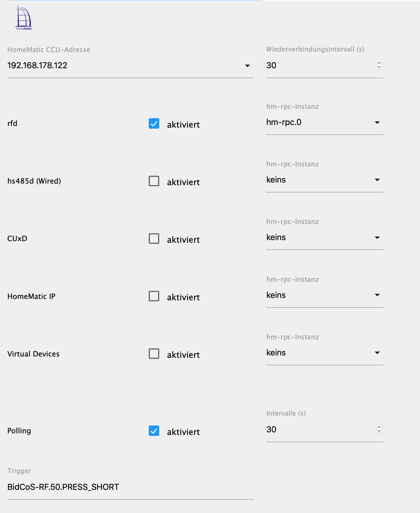Enable the CUxD aktiviert checkbox
Viewport: 420px width, 513px height.
(x=154, y=239)
